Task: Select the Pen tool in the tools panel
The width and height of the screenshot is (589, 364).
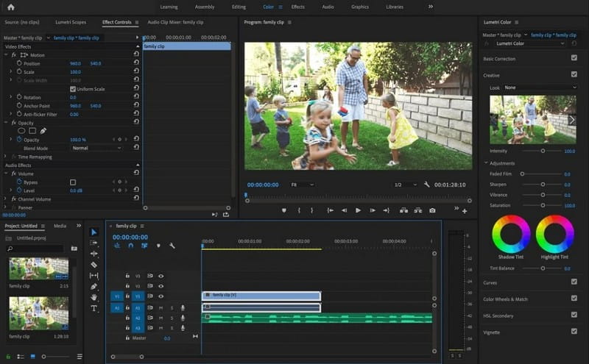Action: (x=94, y=286)
